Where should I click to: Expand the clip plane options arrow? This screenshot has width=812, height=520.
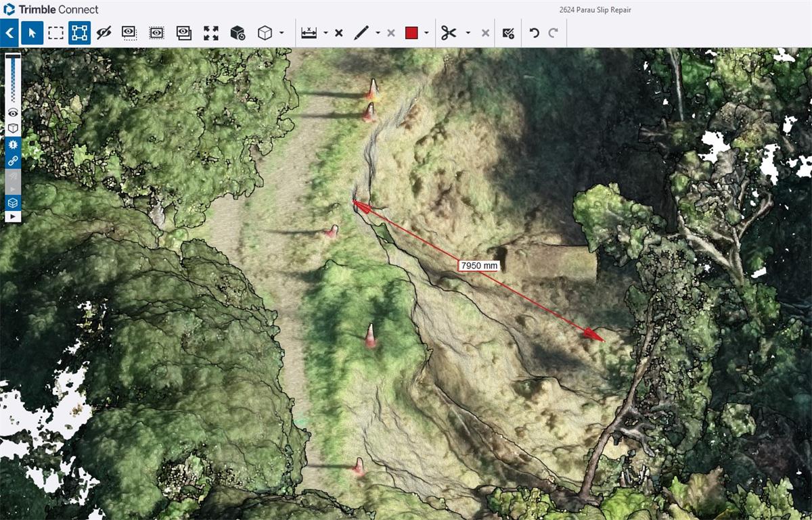[468, 32]
